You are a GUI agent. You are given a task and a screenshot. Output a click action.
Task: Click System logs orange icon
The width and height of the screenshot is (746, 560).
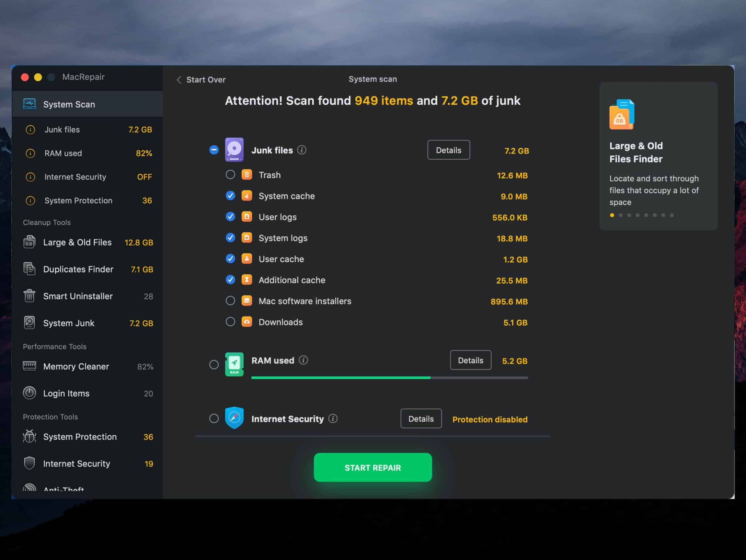coord(247,238)
